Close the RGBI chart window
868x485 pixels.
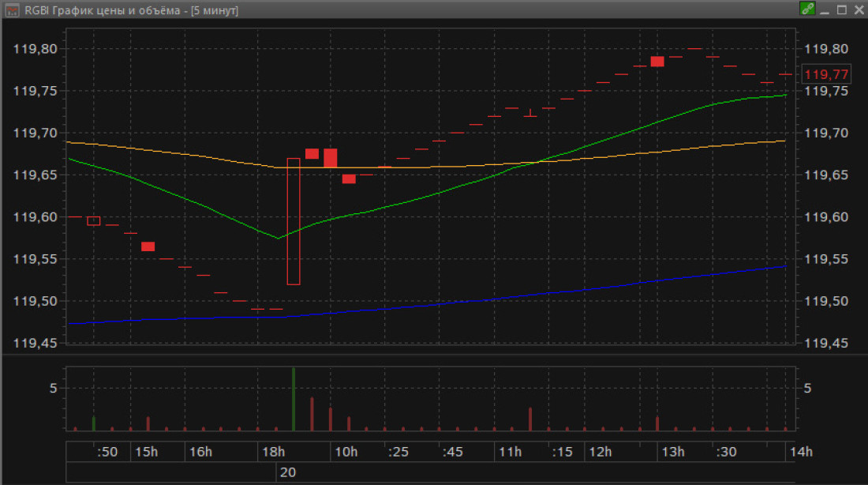pos(859,9)
